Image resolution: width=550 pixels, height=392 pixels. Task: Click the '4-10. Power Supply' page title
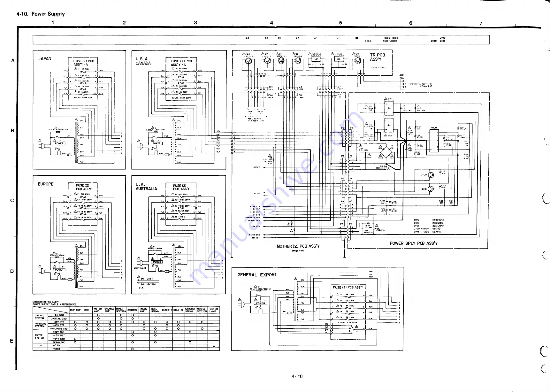[x=41, y=14]
